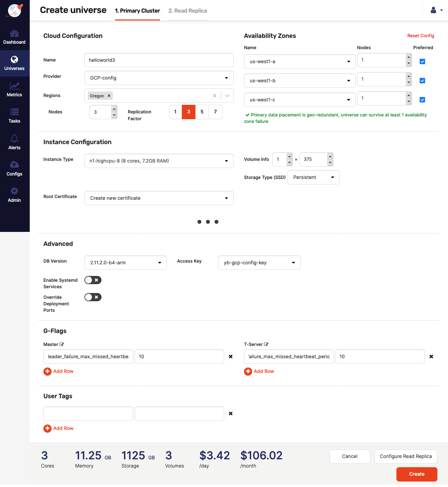Click the Reset Config link
The width and height of the screenshot is (448, 487).
[420, 36]
